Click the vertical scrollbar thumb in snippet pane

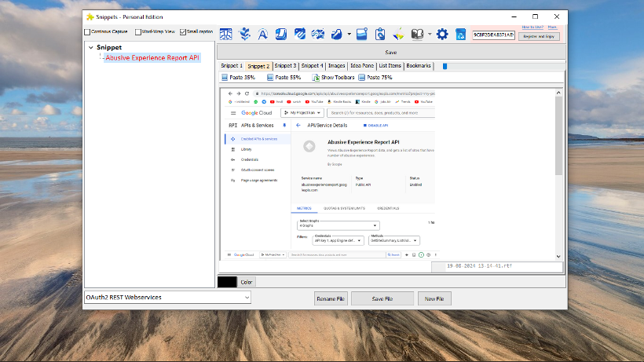click(x=558, y=136)
